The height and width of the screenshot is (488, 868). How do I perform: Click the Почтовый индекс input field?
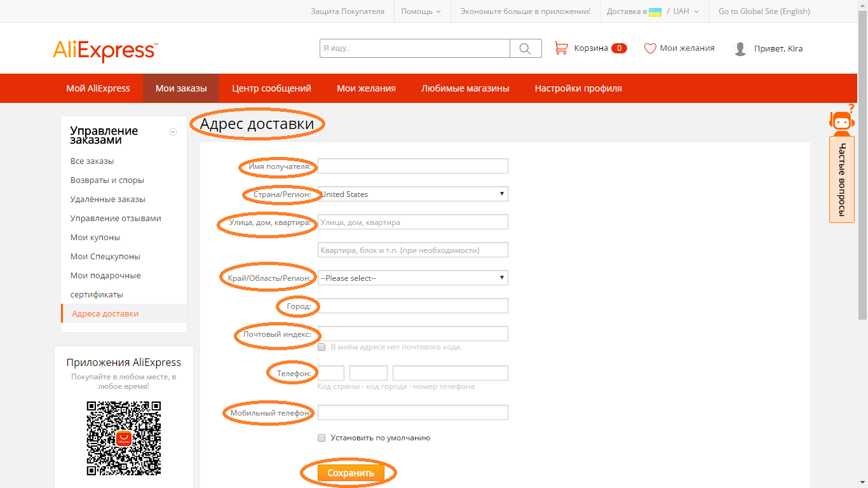[x=413, y=334]
